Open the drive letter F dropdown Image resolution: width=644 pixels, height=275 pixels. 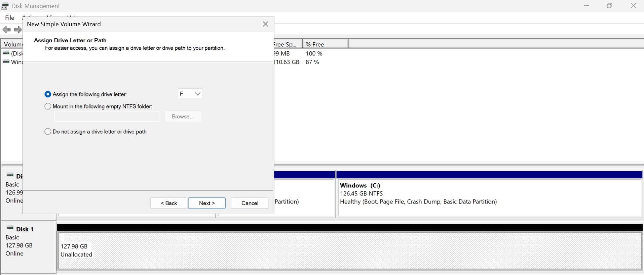pos(190,94)
